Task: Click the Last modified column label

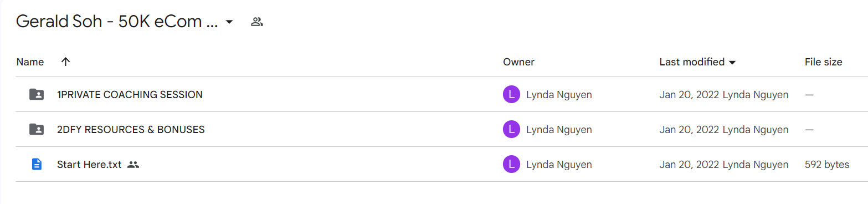Action: (692, 62)
